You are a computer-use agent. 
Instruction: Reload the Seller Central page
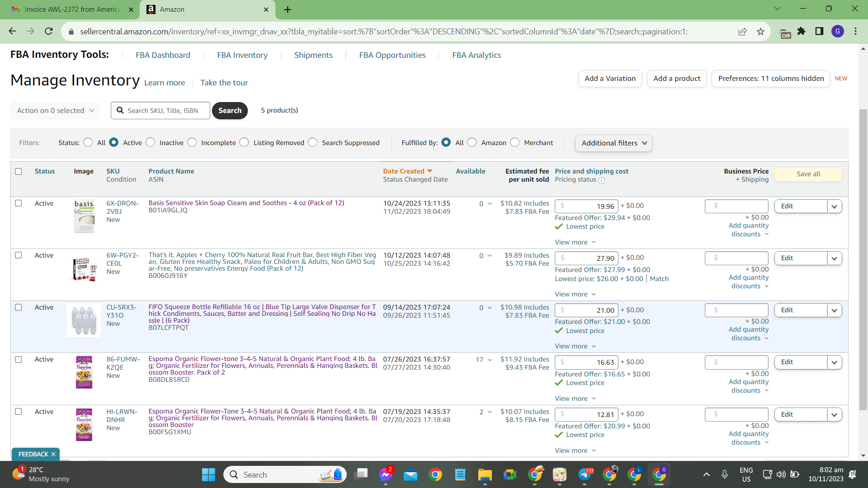(49, 31)
